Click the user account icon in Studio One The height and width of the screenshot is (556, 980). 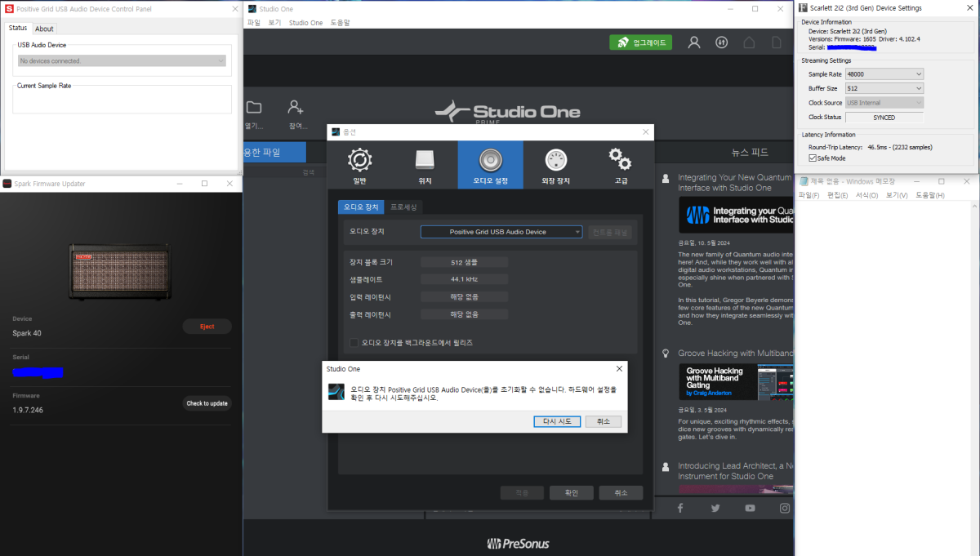click(x=694, y=42)
